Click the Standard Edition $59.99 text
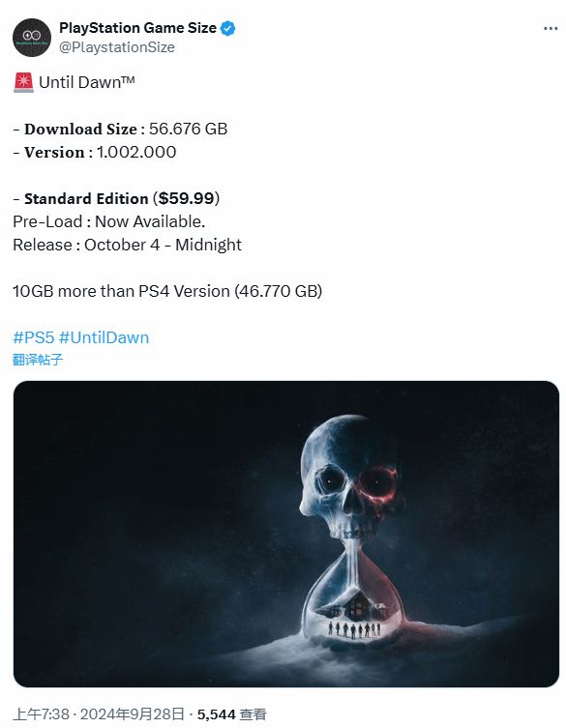This screenshot has width=566, height=728. [x=116, y=198]
